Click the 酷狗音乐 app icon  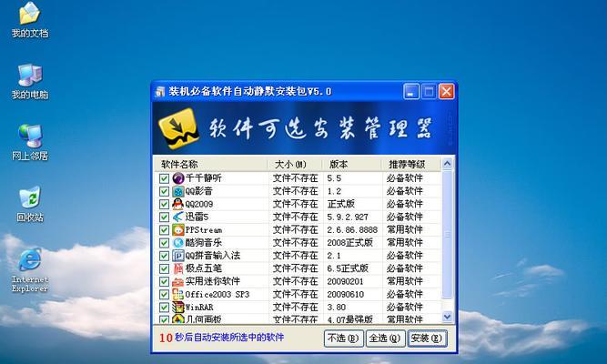(x=178, y=243)
